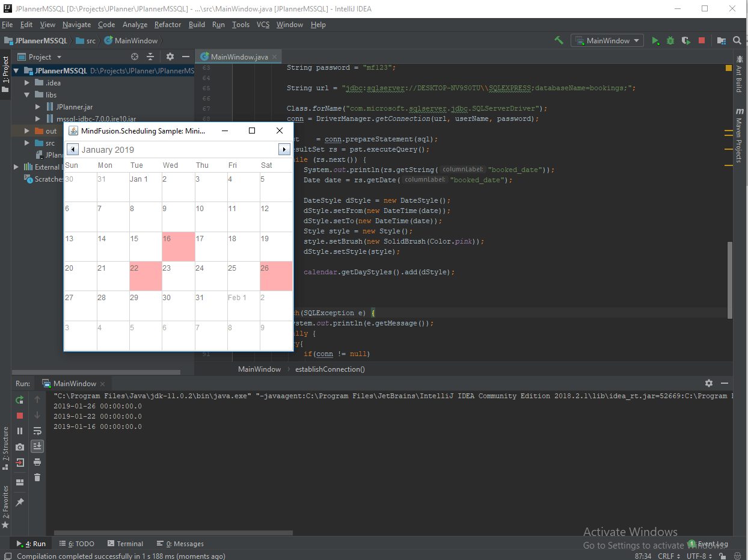Build the project with hammer icon
The image size is (748, 560).
tap(559, 40)
